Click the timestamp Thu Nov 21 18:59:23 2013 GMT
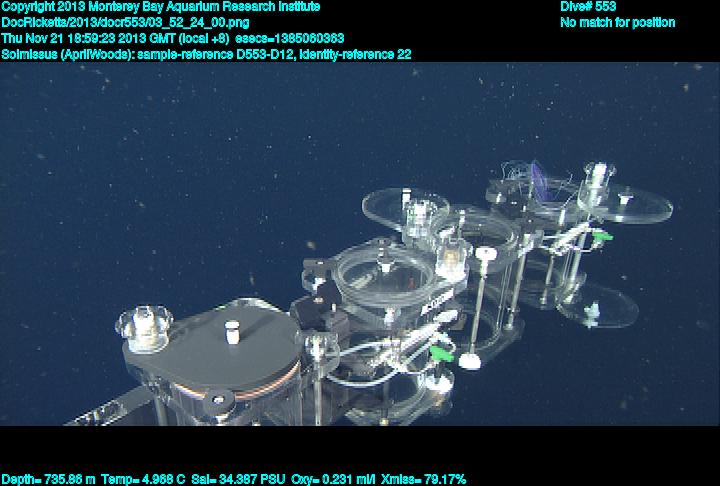 (89, 38)
